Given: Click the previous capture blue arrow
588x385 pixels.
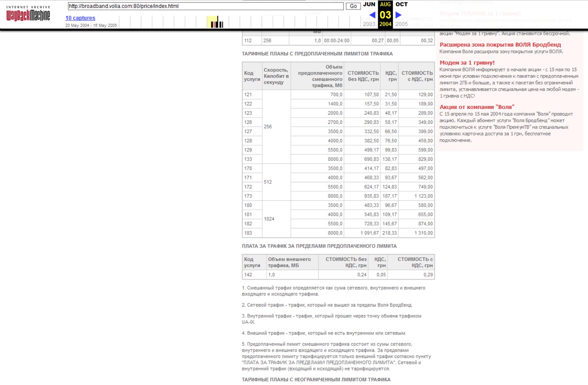Looking at the screenshot, I should tap(372, 15).
